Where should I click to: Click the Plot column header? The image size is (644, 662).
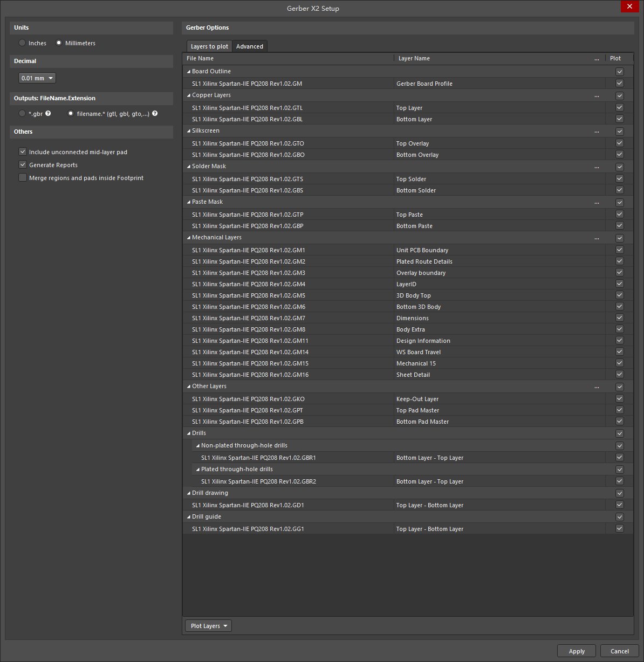point(615,58)
